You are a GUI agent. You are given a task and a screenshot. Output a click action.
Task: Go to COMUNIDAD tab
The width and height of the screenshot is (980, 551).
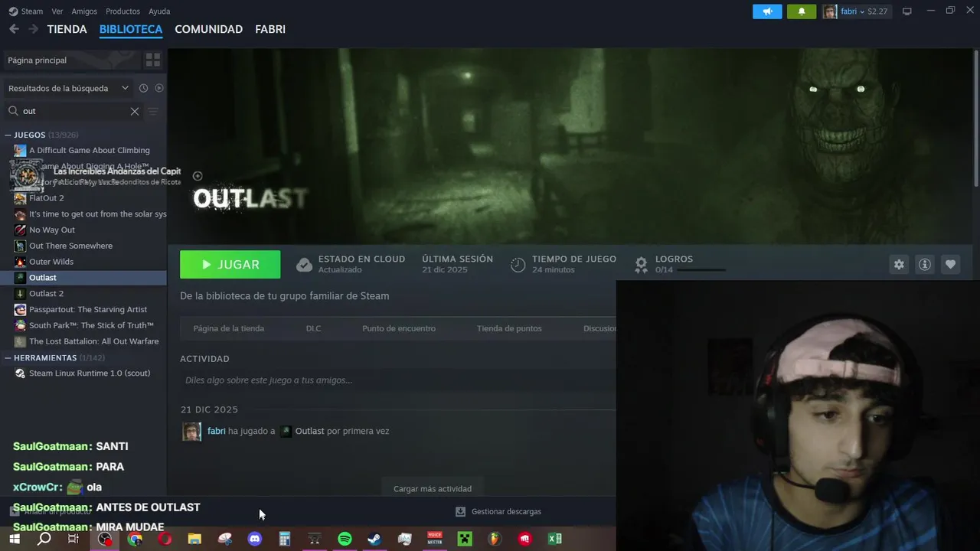208,29
